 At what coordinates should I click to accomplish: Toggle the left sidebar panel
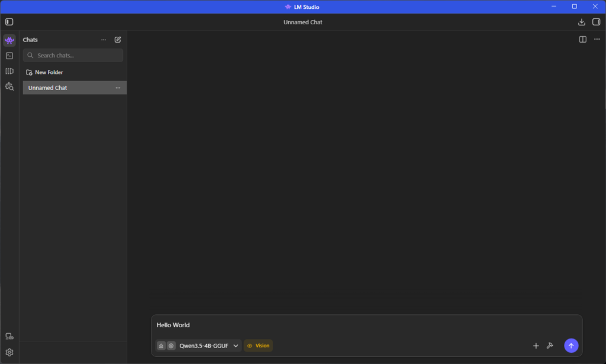pyautogui.click(x=9, y=22)
